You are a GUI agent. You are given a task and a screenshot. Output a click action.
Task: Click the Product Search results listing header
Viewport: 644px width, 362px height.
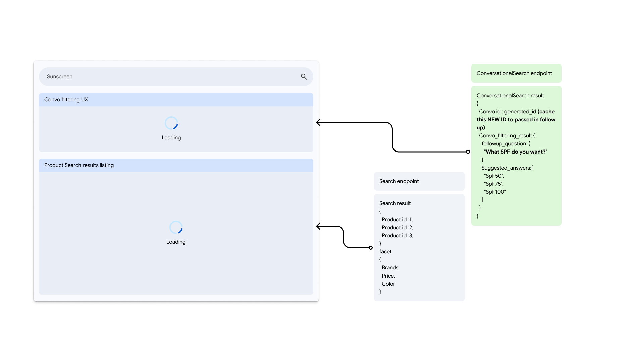(176, 165)
